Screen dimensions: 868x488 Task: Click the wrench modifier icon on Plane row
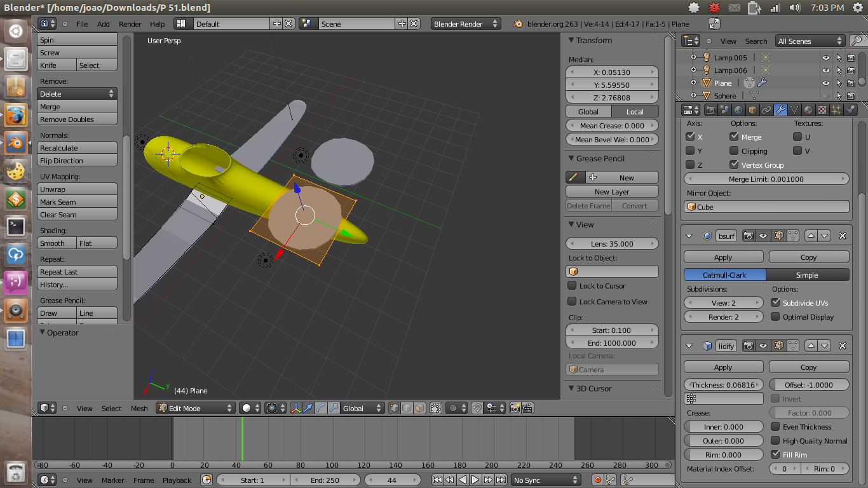coord(763,83)
